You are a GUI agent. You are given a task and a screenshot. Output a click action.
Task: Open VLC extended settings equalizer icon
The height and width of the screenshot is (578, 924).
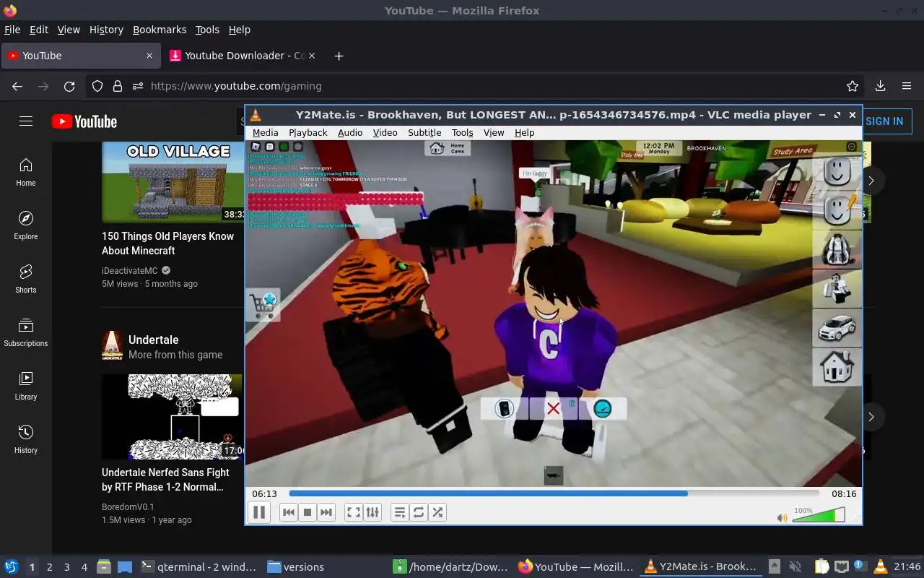click(372, 512)
